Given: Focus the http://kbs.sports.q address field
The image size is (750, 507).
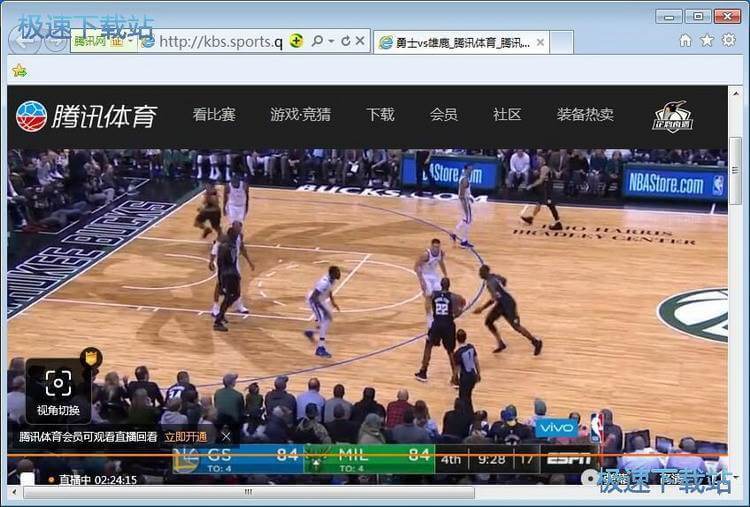Looking at the screenshot, I should tap(221, 42).
